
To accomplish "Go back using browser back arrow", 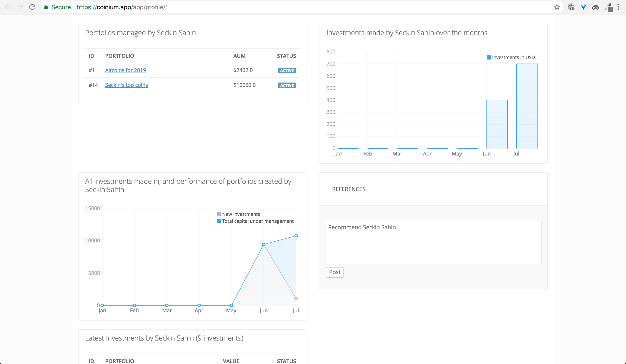I will tap(8, 7).
